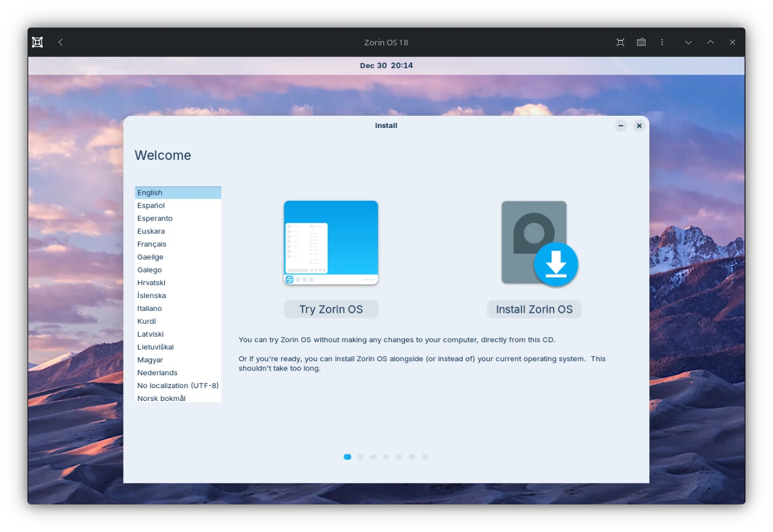Click the Install Zorin OS button

click(x=534, y=309)
